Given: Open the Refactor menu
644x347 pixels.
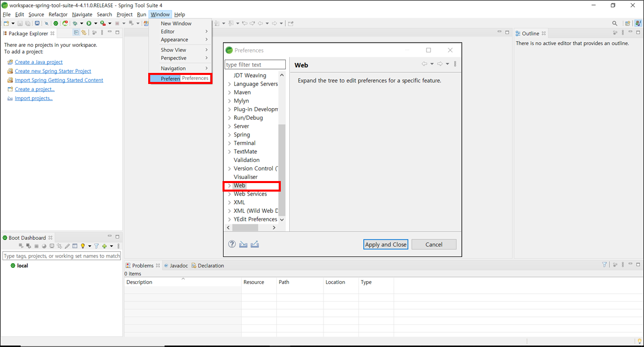Looking at the screenshot, I should 58,15.
